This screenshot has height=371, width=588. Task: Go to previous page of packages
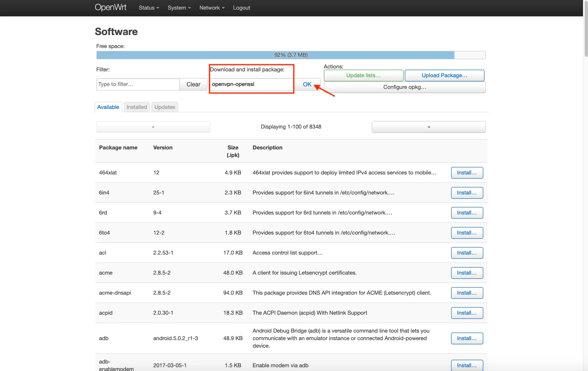pos(153,127)
